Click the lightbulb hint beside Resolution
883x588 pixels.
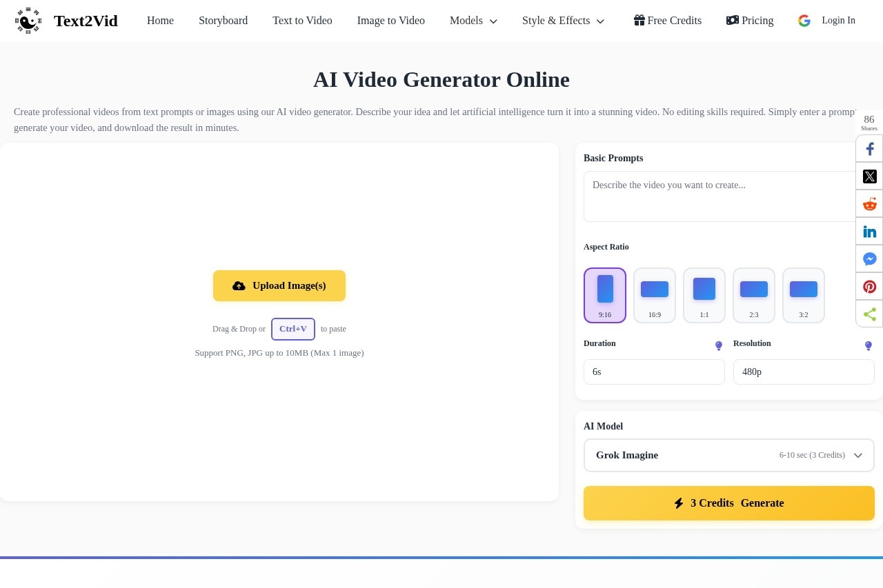[869, 346]
